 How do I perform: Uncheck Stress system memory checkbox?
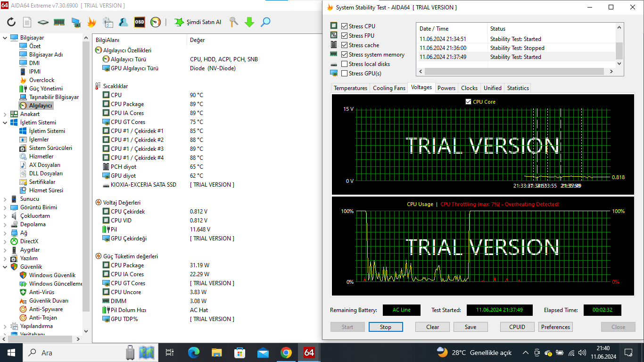(345, 55)
